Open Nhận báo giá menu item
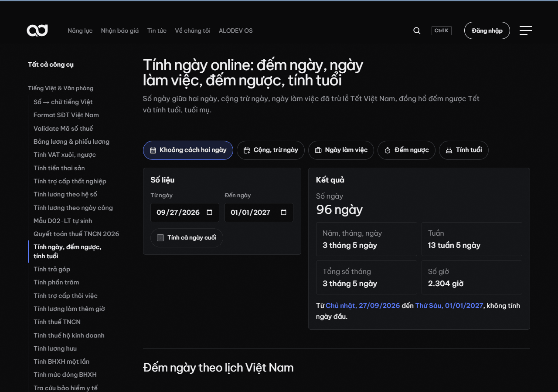 [x=120, y=30]
